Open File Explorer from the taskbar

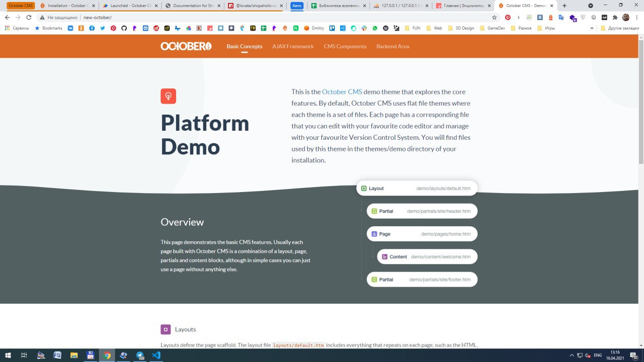tap(74, 355)
